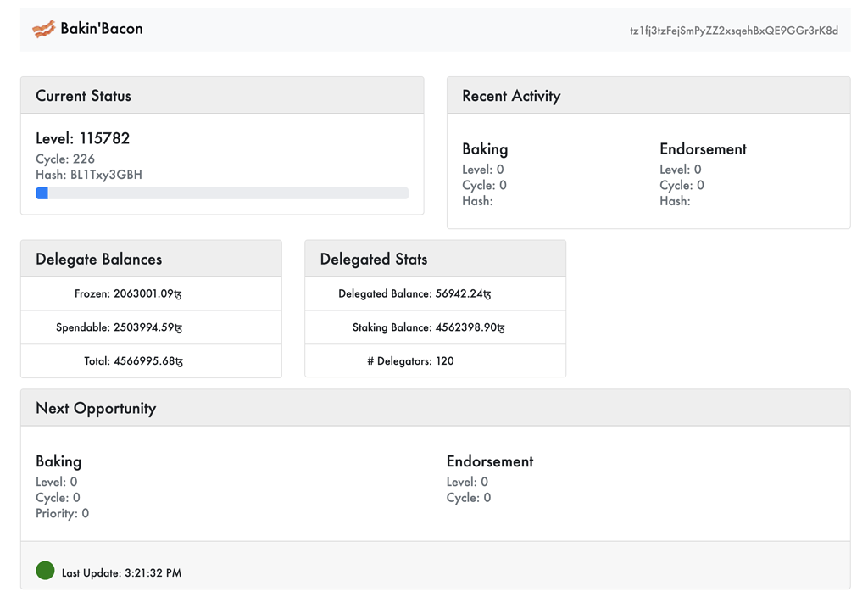Click the tz1fj3tzFejSmPyZZ2xsqehBxQE9GGr3rK8d address
This screenshot has width=868, height=603.
coord(733,31)
